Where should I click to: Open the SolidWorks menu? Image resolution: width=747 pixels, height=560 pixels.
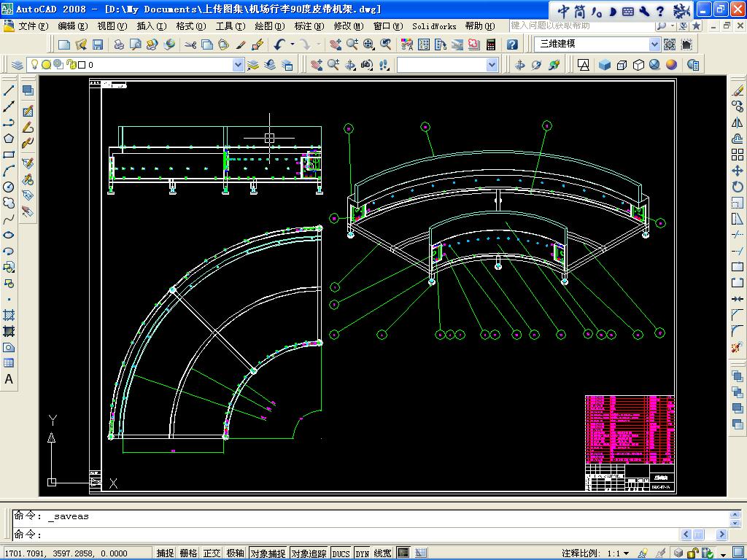[434, 26]
